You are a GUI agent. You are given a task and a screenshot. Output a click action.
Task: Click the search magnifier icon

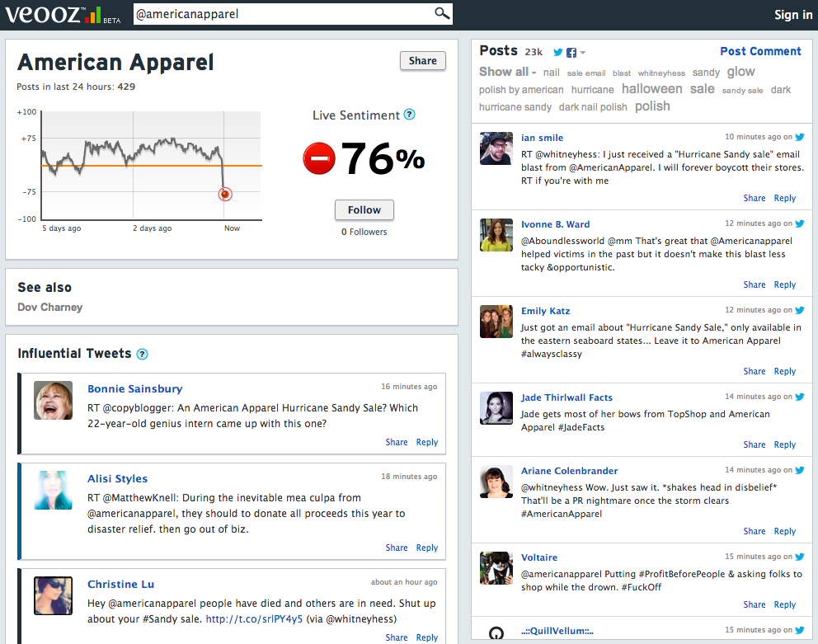[x=441, y=13]
